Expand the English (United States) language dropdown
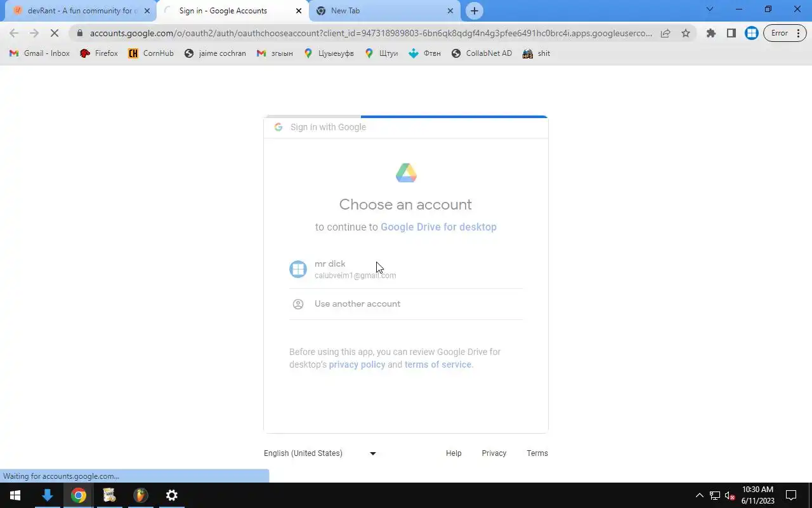This screenshot has height=508, width=812. click(x=320, y=453)
